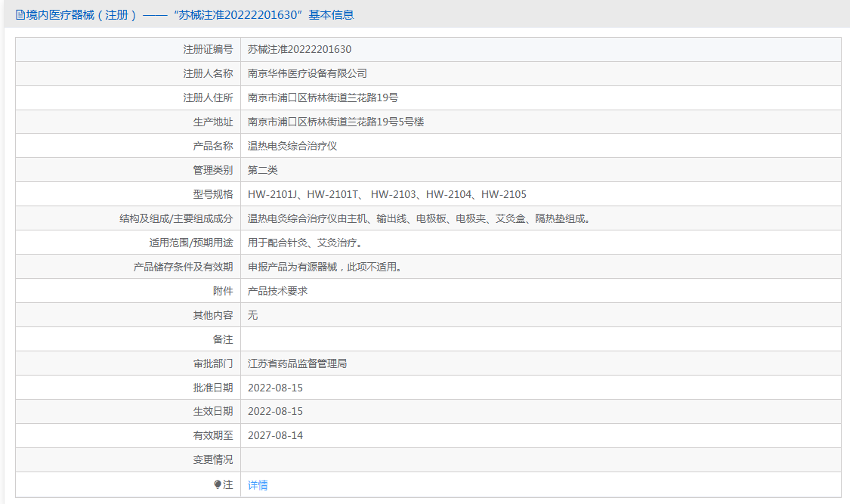Screen dimensions: 850x504
Task: Select production address ending in 19号5号楼
Action: pos(335,122)
